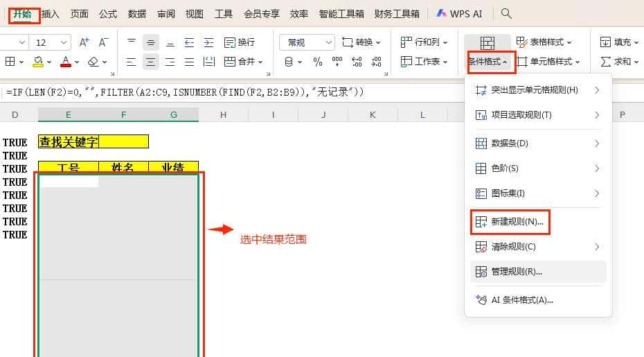Open 清除规则(C) submenu

click(538, 247)
